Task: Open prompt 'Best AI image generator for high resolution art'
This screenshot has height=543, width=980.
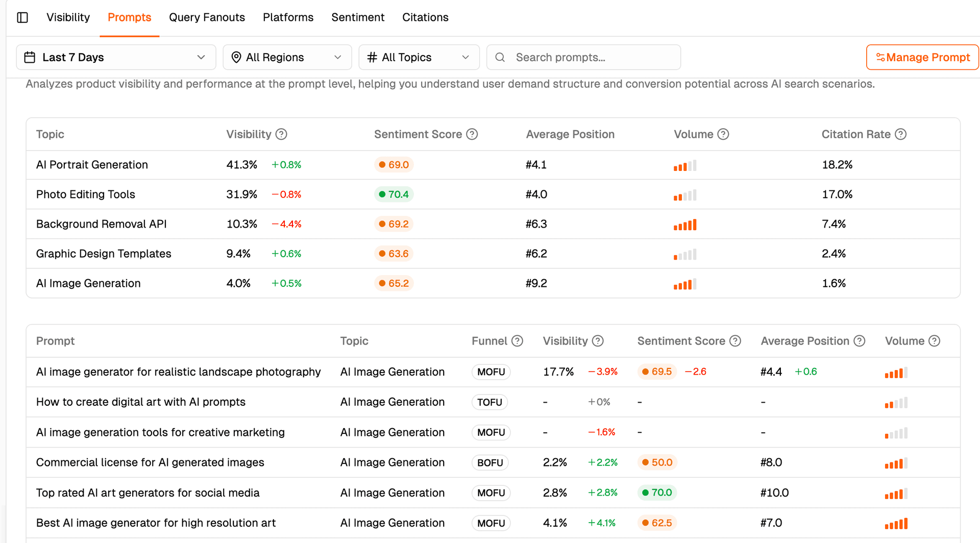Action: [x=493, y=523]
